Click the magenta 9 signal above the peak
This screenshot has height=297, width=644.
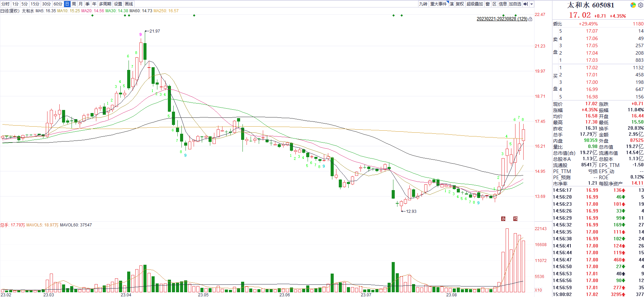[x=140, y=35]
